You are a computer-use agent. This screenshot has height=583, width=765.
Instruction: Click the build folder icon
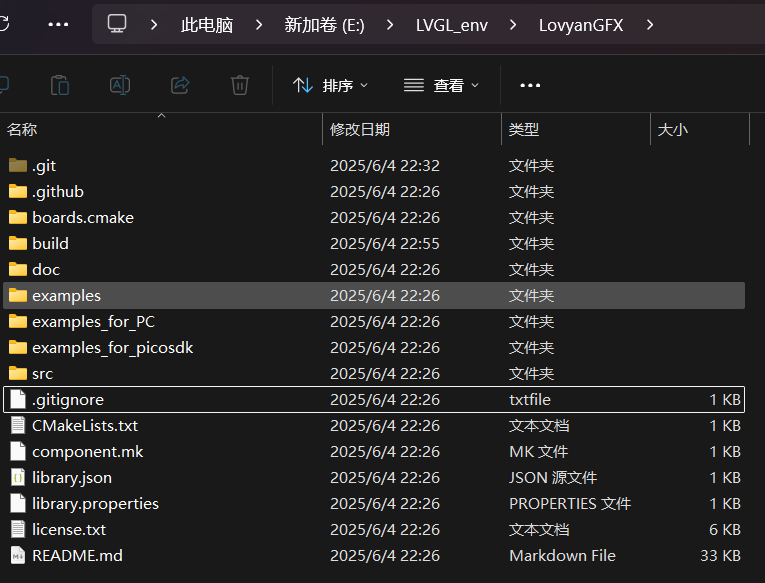pos(18,243)
